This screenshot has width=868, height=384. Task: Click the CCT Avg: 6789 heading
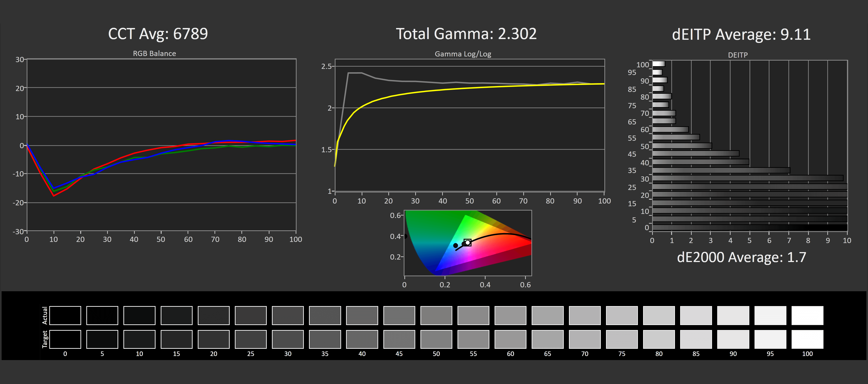pyautogui.click(x=158, y=34)
